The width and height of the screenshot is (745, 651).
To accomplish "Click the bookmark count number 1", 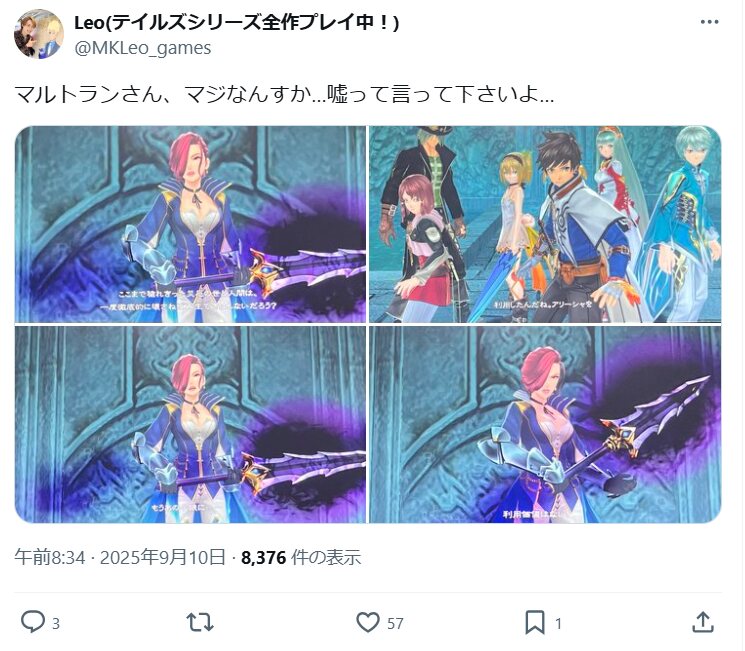I will click(558, 623).
